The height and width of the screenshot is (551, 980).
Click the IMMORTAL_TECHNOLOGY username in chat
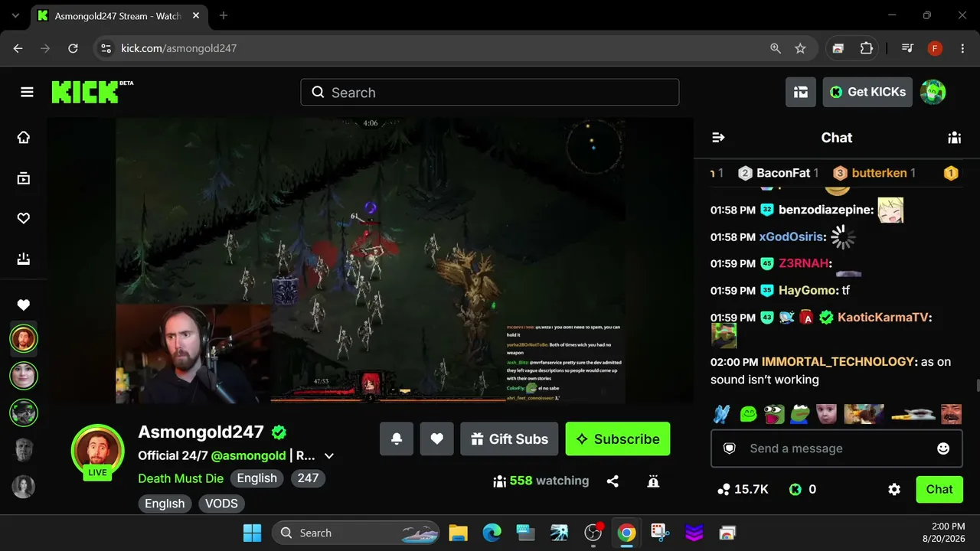point(838,361)
